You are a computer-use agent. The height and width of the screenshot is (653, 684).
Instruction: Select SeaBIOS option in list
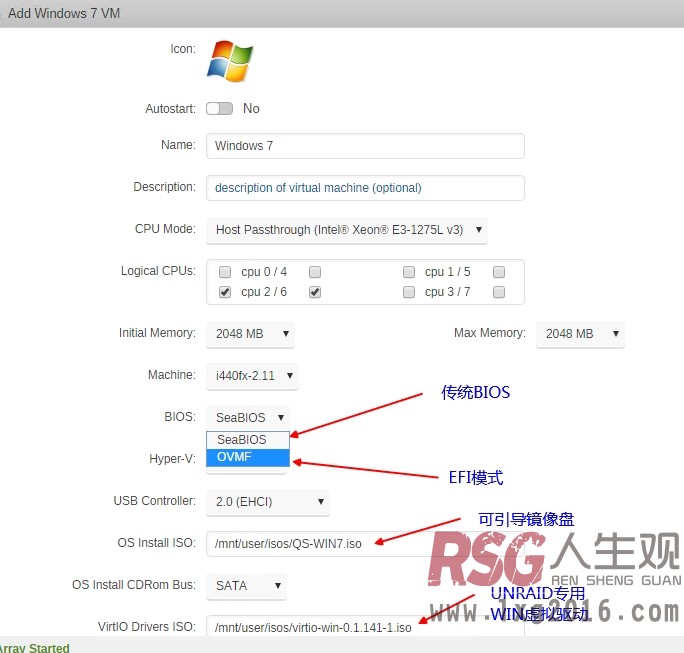point(248,440)
